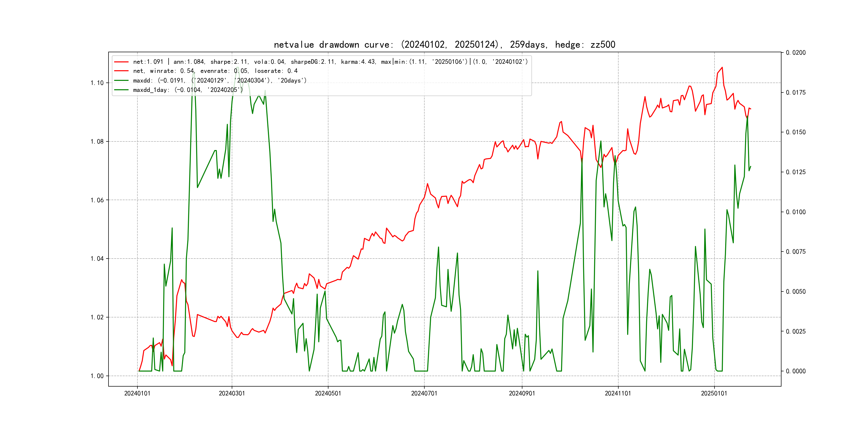Click the 20240301 x-axis label

(x=232, y=393)
